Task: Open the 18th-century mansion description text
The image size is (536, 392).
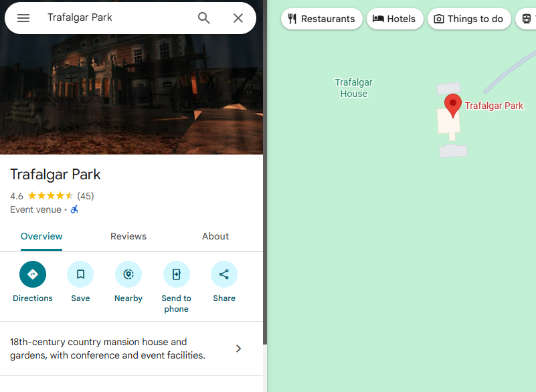Action: [x=108, y=349]
